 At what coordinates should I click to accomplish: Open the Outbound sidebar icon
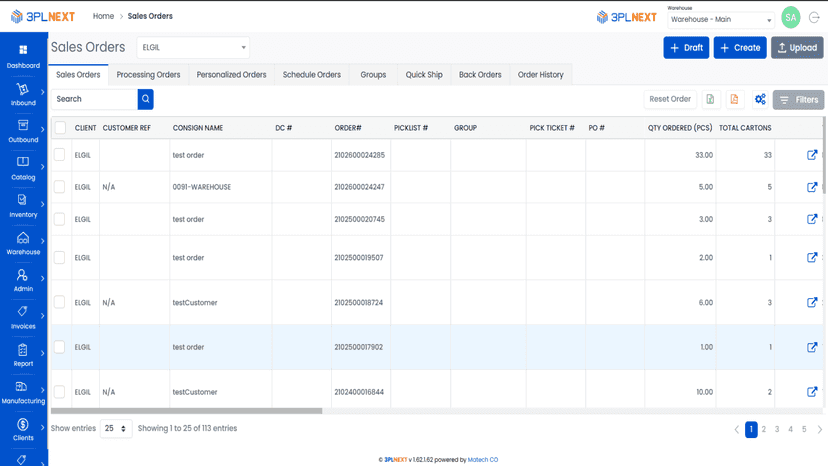(x=23, y=125)
